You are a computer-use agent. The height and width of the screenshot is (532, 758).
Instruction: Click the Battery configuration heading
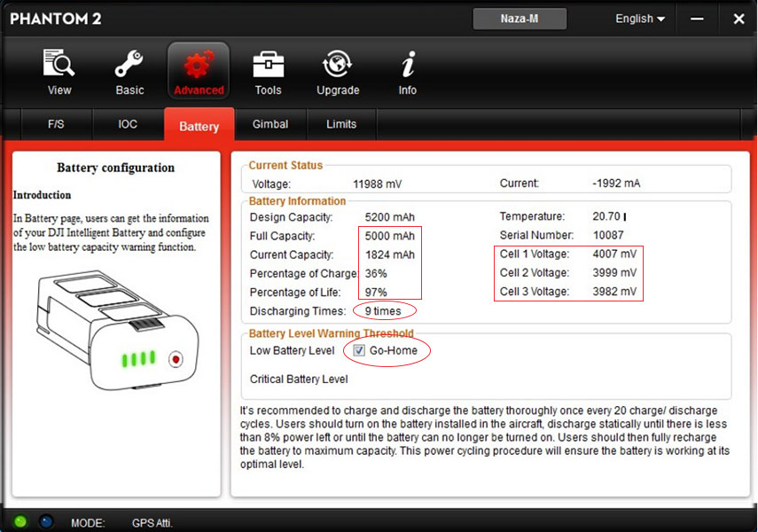pyautogui.click(x=115, y=168)
